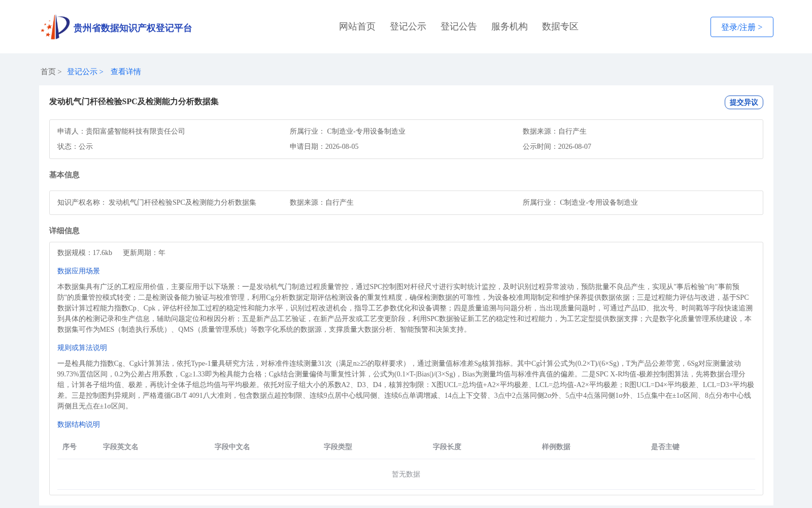Click the 字段中文名 column header
This screenshot has height=508, width=812.
point(232,447)
